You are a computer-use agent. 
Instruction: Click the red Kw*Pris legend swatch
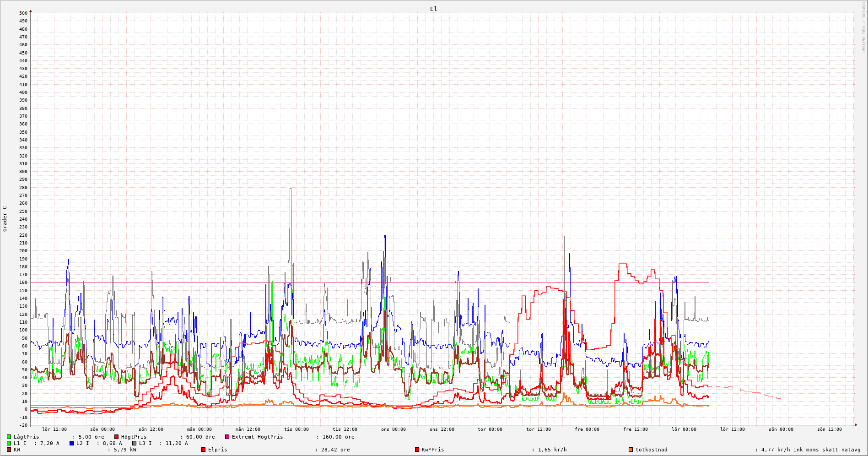[x=417, y=450]
